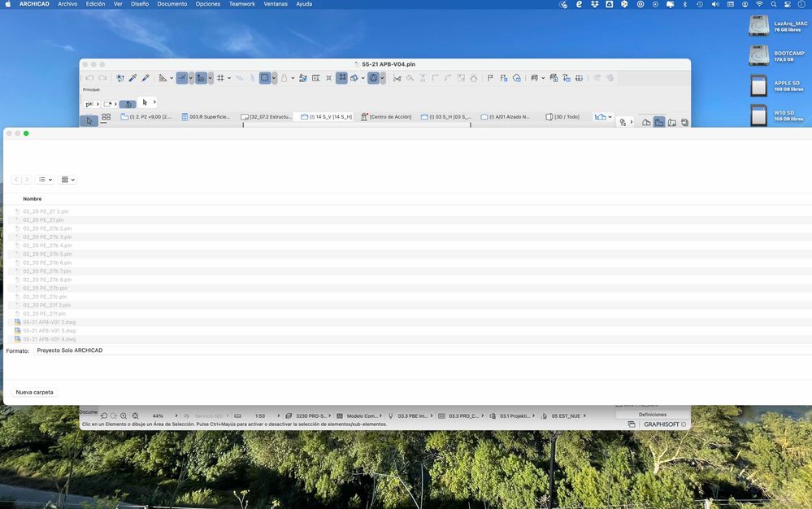
Task: Select file '02_20 PE_27b 4.pln'
Action: pyautogui.click(x=47, y=246)
